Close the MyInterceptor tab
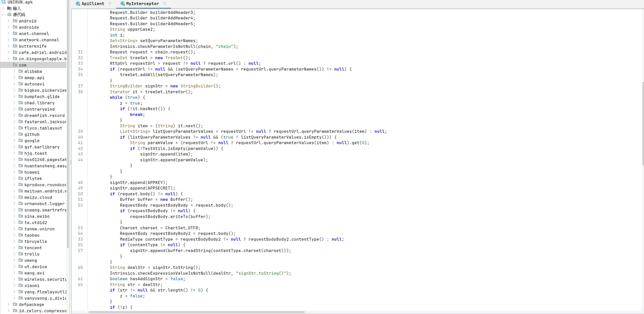The width and height of the screenshot is (644, 314). [x=165, y=4]
